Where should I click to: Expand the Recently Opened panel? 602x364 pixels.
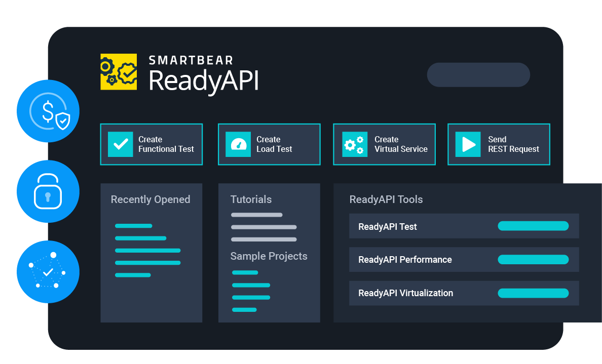(150, 199)
